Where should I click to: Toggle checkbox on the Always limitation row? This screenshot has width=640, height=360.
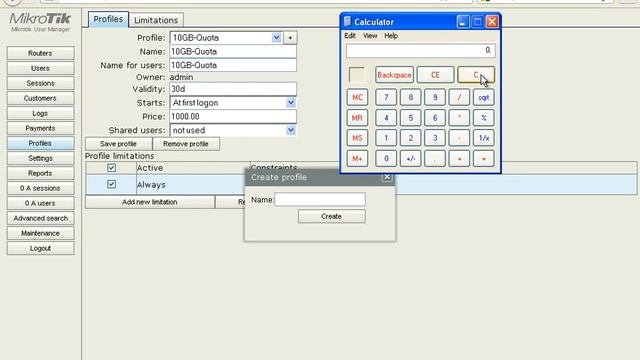(x=111, y=184)
